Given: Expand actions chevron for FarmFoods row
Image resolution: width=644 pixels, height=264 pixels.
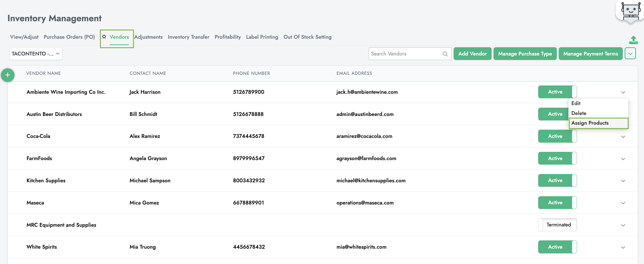Looking at the screenshot, I should pyautogui.click(x=623, y=159).
